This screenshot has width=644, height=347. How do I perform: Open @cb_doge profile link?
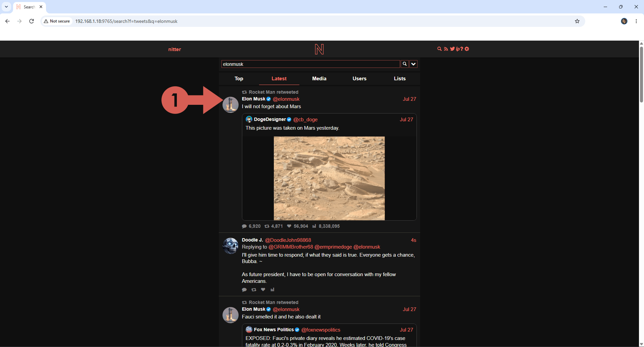coord(305,120)
